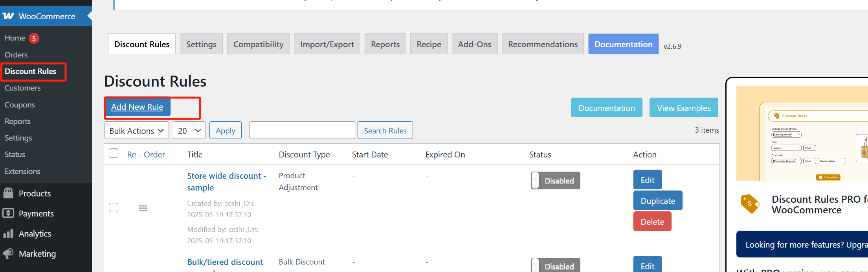Click the WooCommerce logo icon in the sidebar
The width and height of the screenshot is (868, 272).
coord(8,16)
